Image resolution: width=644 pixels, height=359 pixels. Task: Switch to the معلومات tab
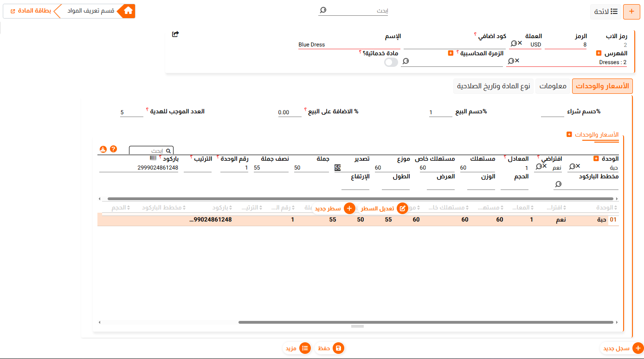click(x=552, y=86)
